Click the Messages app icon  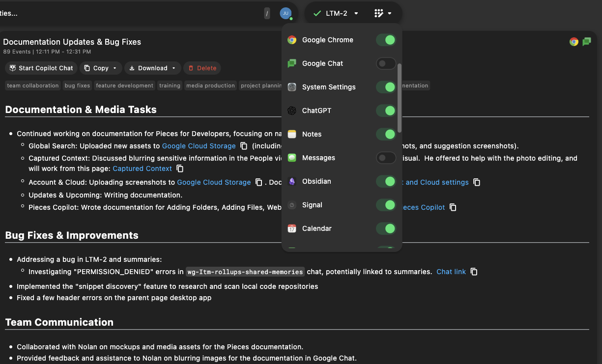pos(292,158)
